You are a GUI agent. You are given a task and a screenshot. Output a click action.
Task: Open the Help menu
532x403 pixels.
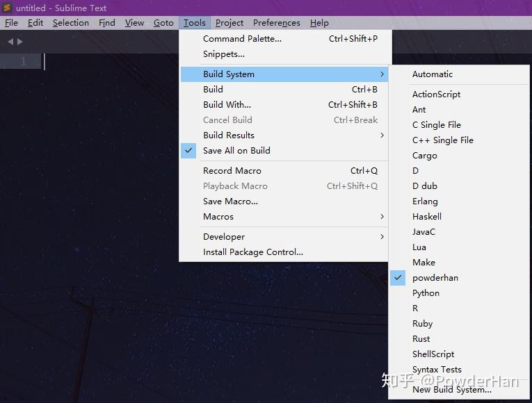(319, 23)
